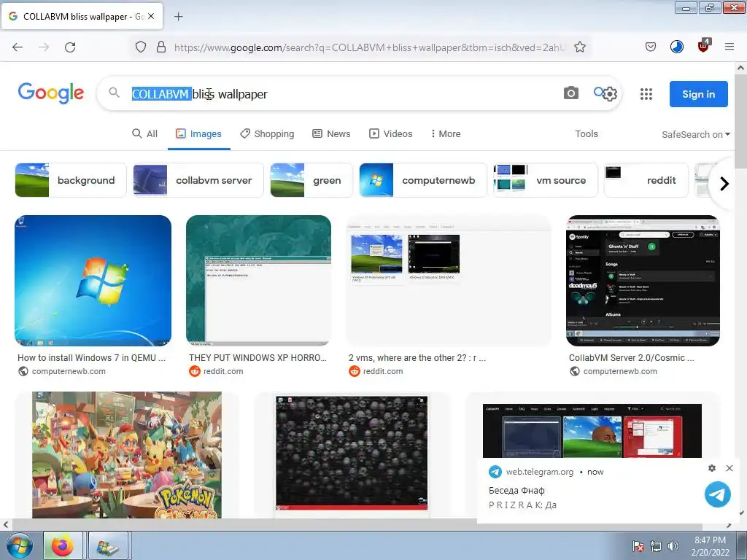Filter by the vm source chip

(546, 180)
